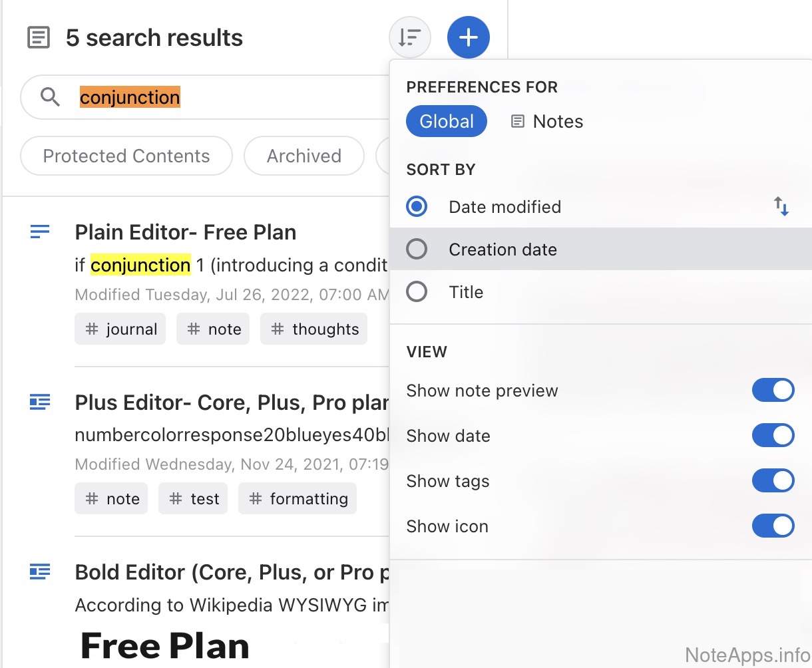Select the Date modified radio button
The height and width of the screenshot is (668, 812).
pyautogui.click(x=417, y=207)
